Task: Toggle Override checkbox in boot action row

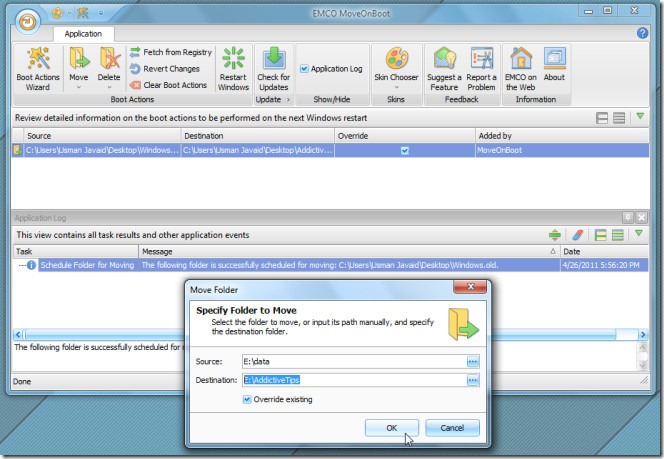Action: click(405, 150)
